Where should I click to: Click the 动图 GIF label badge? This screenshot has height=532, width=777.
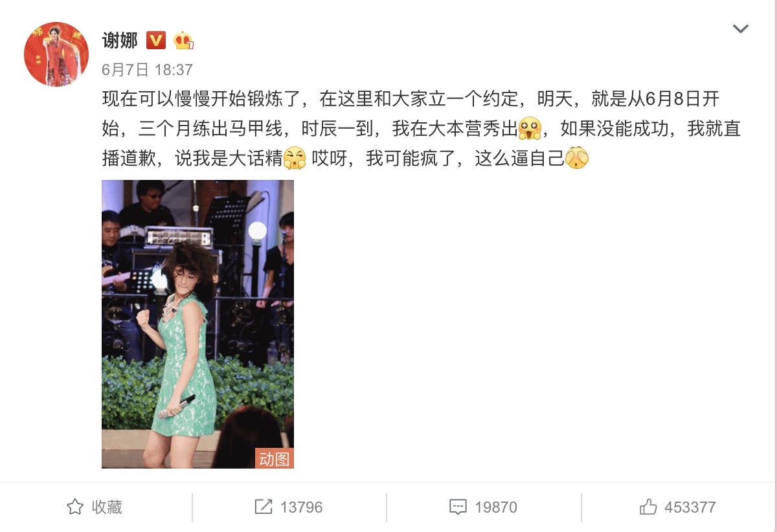click(275, 458)
